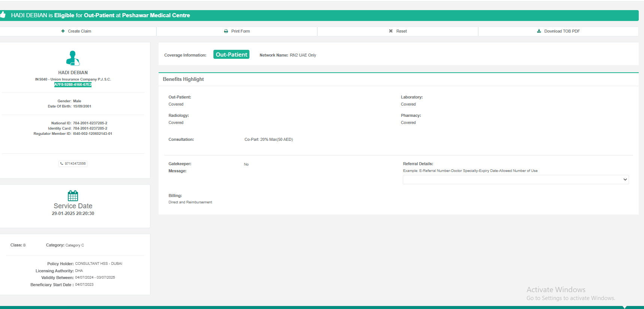Click the National ID value 784-2001-8237285-2
This screenshot has width=644, height=309.
[x=90, y=123]
